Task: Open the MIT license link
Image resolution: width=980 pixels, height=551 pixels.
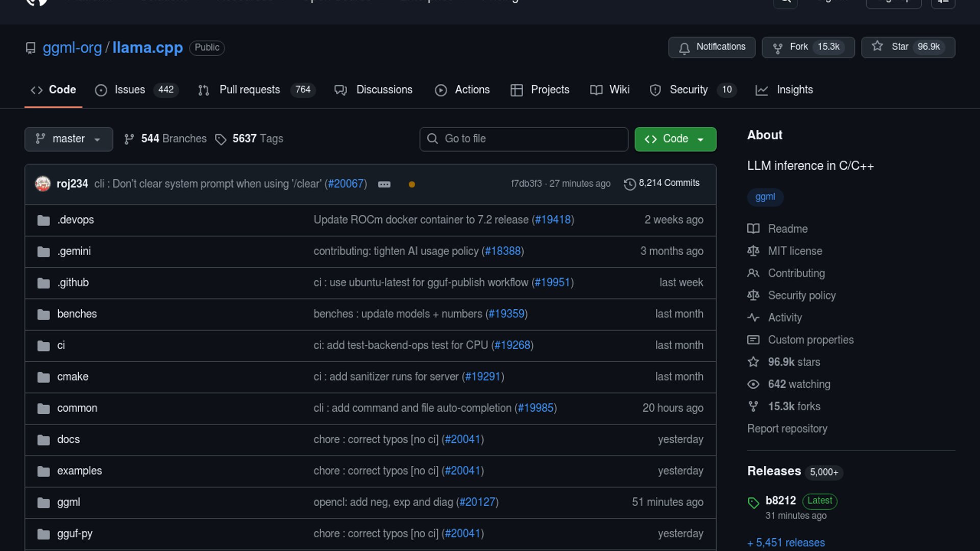Action: [795, 251]
